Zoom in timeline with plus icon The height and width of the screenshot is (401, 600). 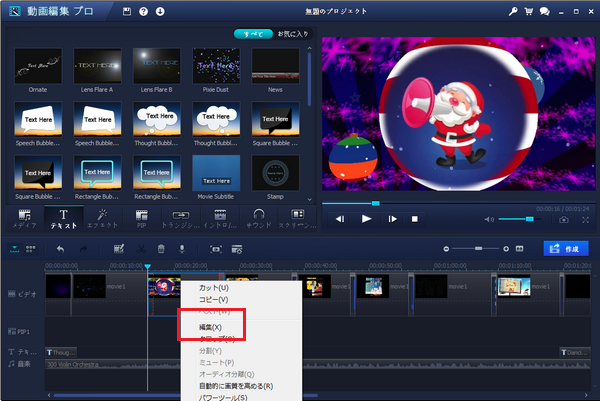click(x=506, y=249)
